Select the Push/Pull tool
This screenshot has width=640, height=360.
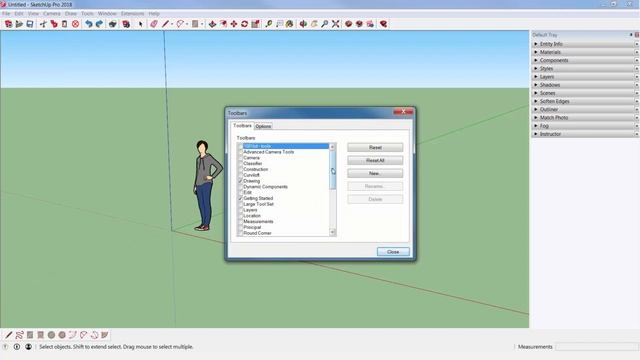tap(212, 24)
